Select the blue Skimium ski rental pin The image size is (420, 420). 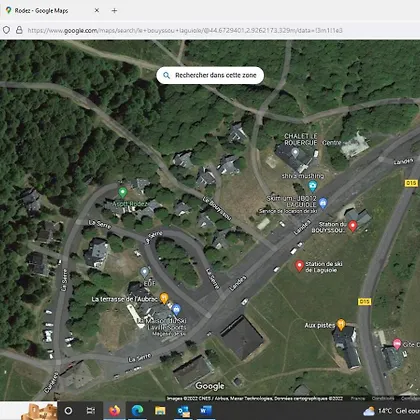pos(323,203)
